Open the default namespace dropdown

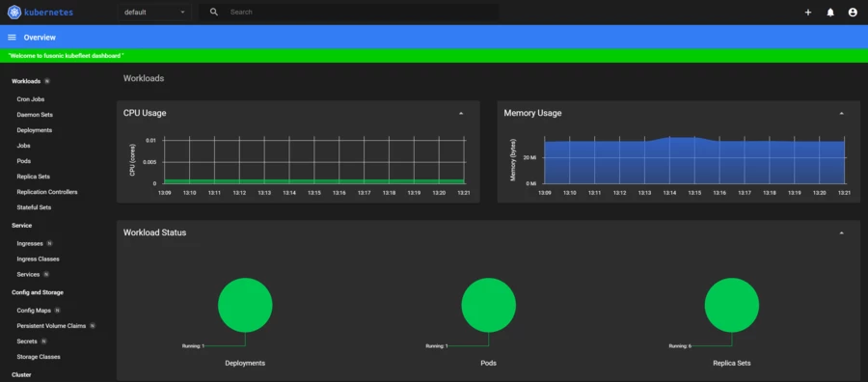[154, 13]
